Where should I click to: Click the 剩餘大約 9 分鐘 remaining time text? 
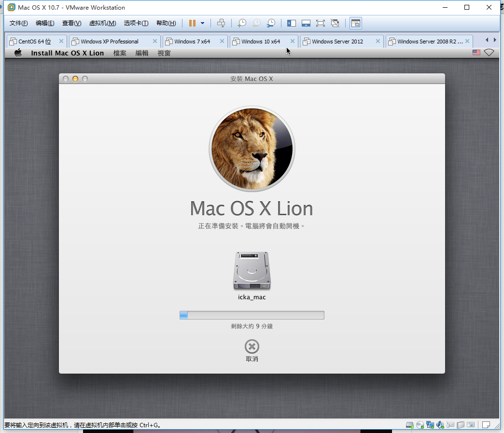click(x=252, y=326)
